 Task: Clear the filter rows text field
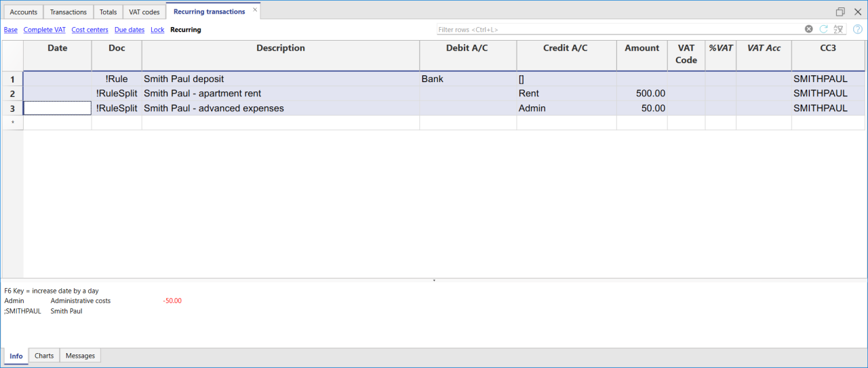pos(808,29)
